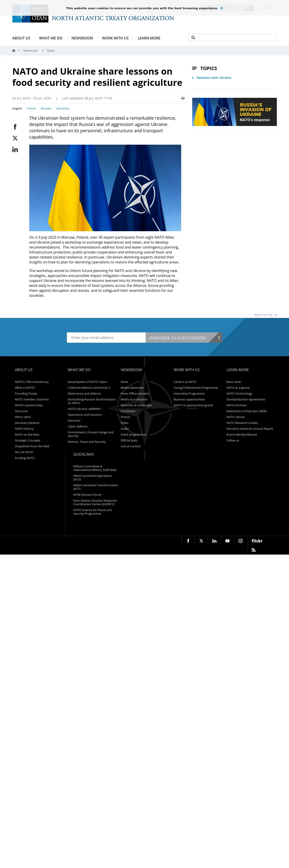Print the article using printer icon
Screen dimensions: 289x868
tap(183, 98)
